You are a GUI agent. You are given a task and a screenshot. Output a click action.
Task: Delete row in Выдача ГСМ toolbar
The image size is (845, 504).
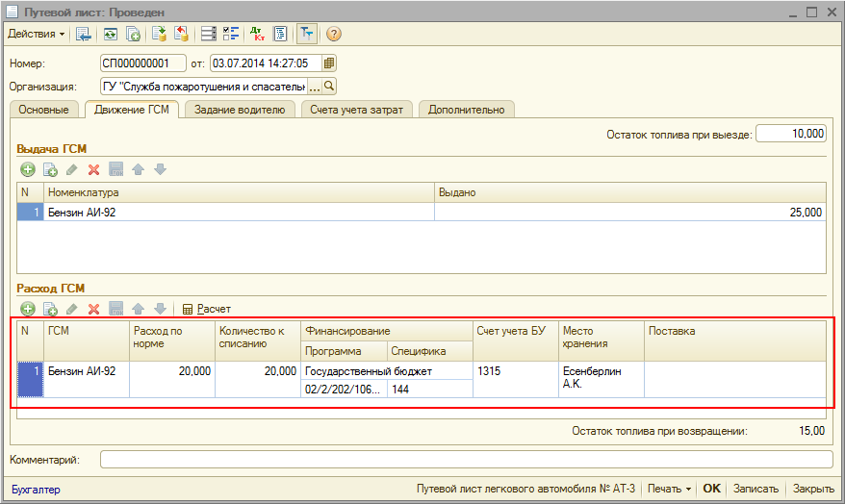coord(94,170)
